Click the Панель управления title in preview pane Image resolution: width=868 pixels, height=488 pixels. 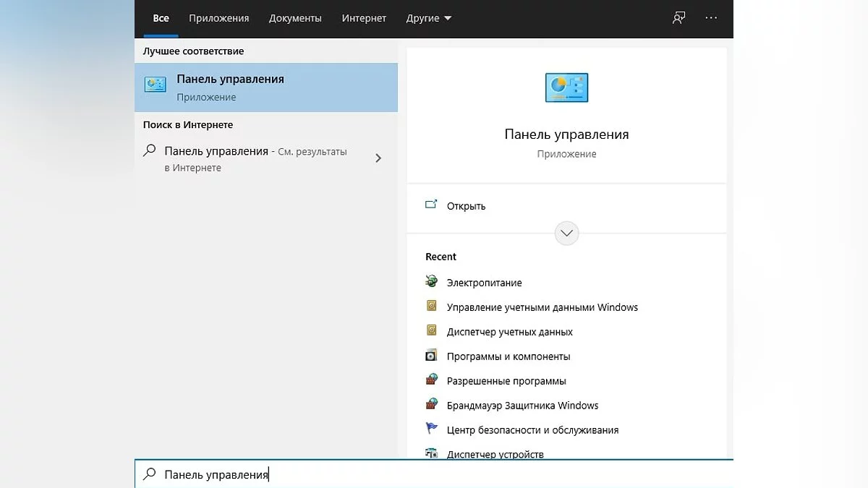click(x=566, y=134)
